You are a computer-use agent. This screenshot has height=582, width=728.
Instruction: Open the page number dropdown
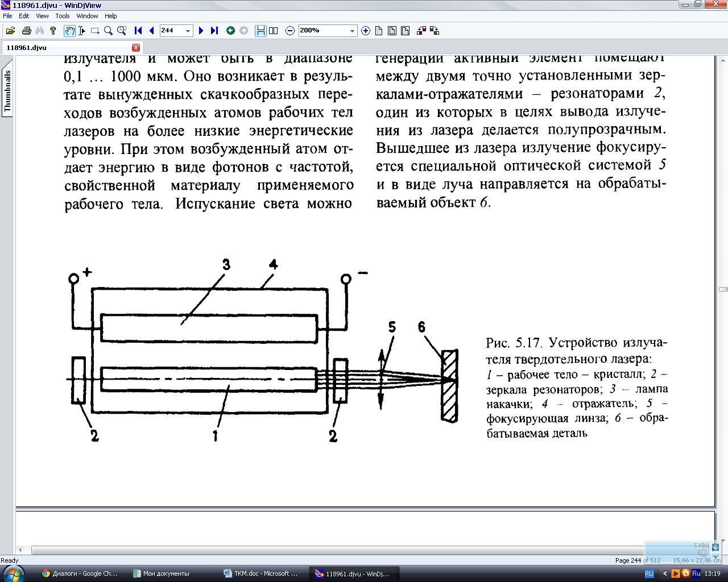(188, 31)
